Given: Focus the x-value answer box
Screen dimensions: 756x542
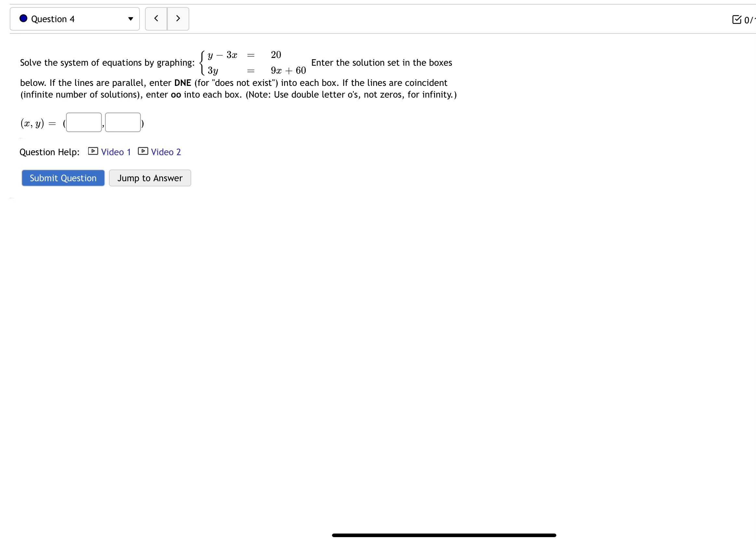Looking at the screenshot, I should pos(84,122).
